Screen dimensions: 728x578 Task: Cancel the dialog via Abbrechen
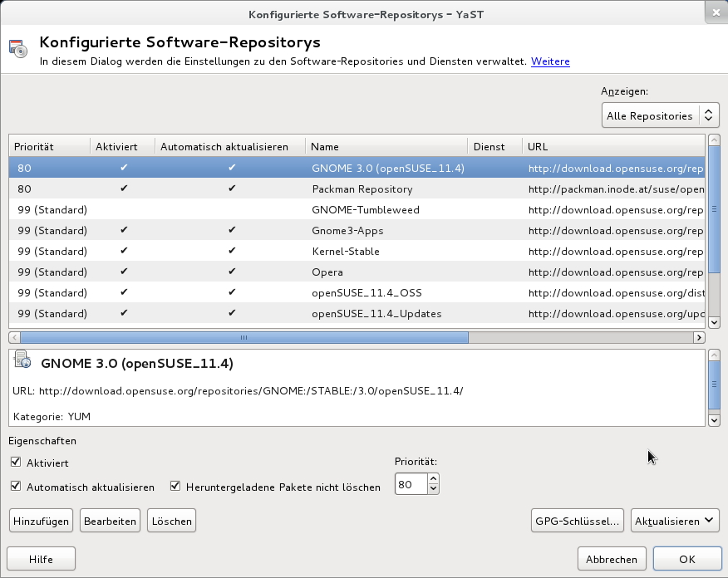(x=612, y=558)
